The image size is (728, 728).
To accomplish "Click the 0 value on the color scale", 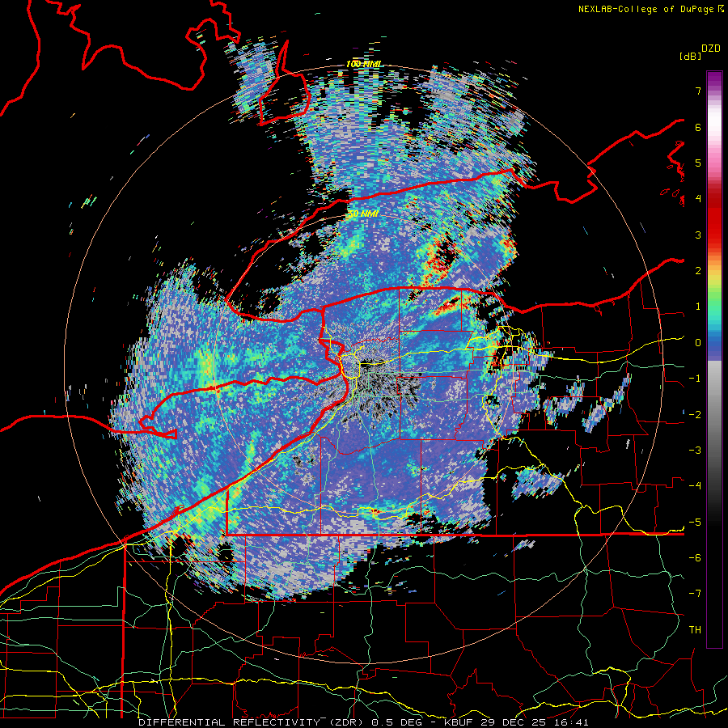I will click(x=698, y=343).
